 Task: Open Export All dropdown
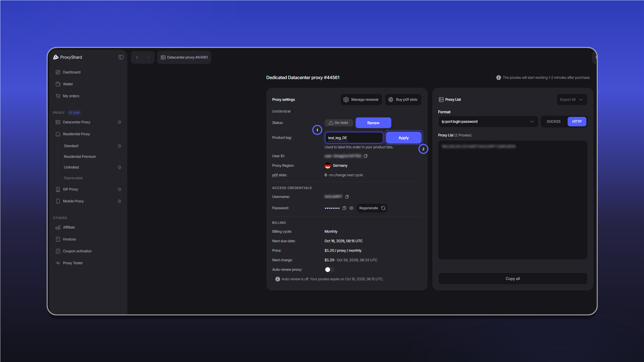click(572, 100)
